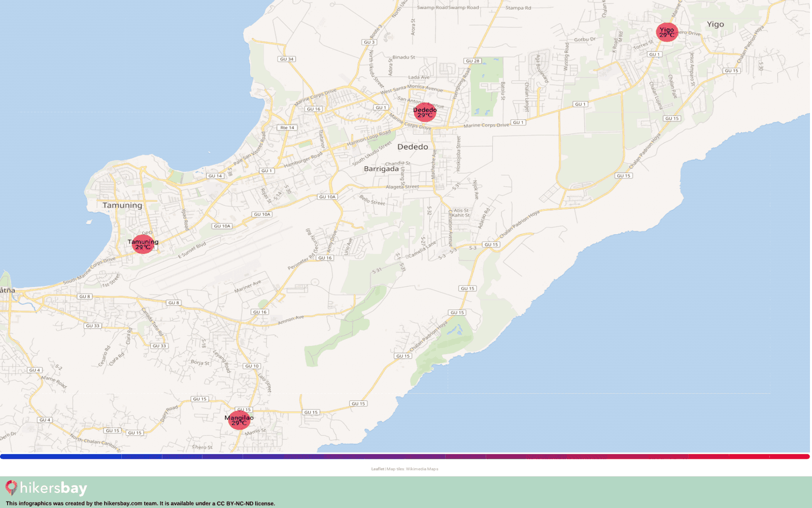Screen dimensions: 812x508
Task: Click the GU 34 route shield
Action: point(287,59)
